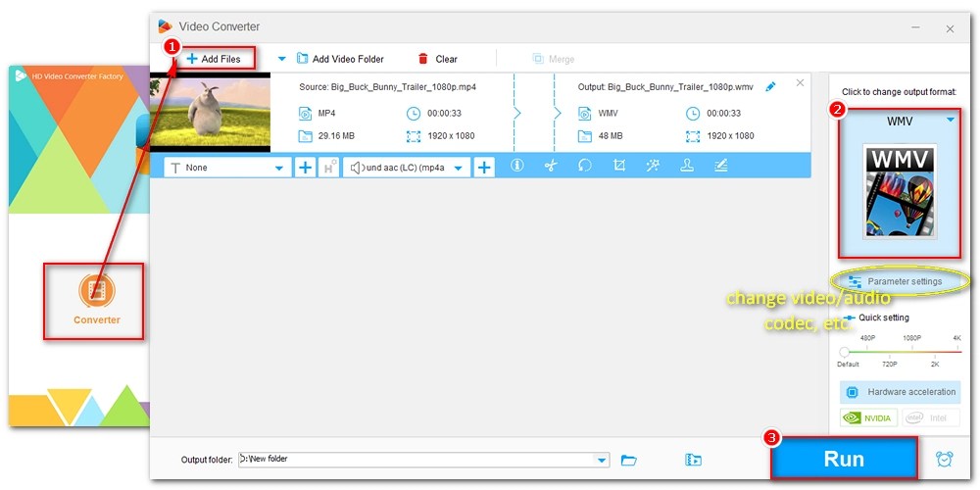Click Add Video Folder
The height and width of the screenshot is (490, 980).
(x=341, y=59)
